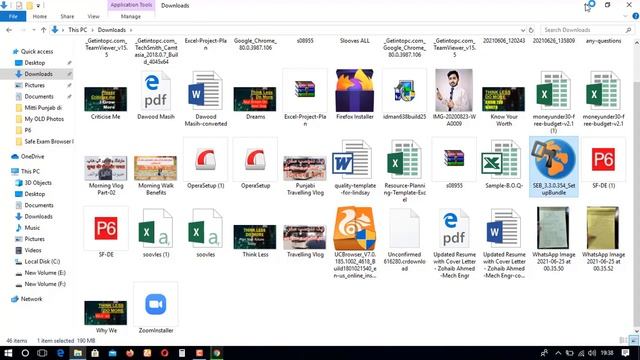Image resolution: width=640 pixels, height=360 pixels.
Task: Open the Action Center notifications icon
Action: 625,353
